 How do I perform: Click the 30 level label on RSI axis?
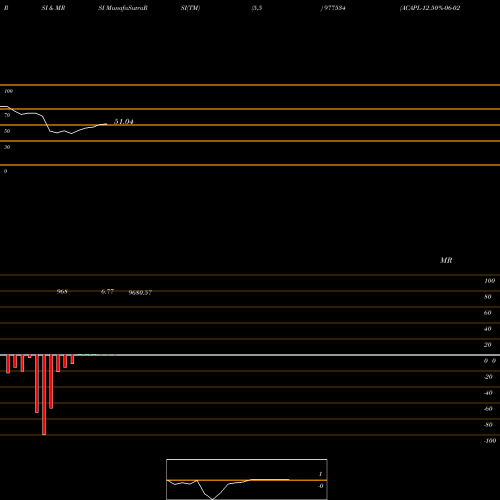[7, 147]
